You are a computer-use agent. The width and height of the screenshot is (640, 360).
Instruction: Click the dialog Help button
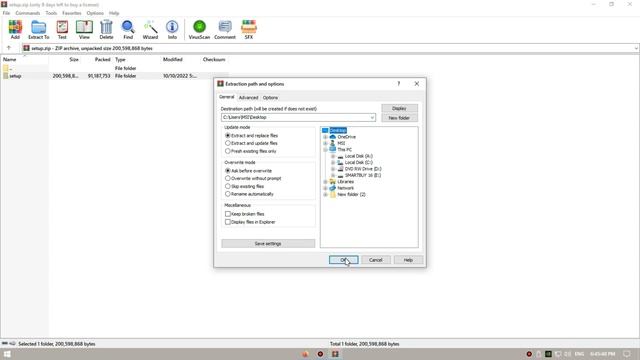(x=408, y=260)
